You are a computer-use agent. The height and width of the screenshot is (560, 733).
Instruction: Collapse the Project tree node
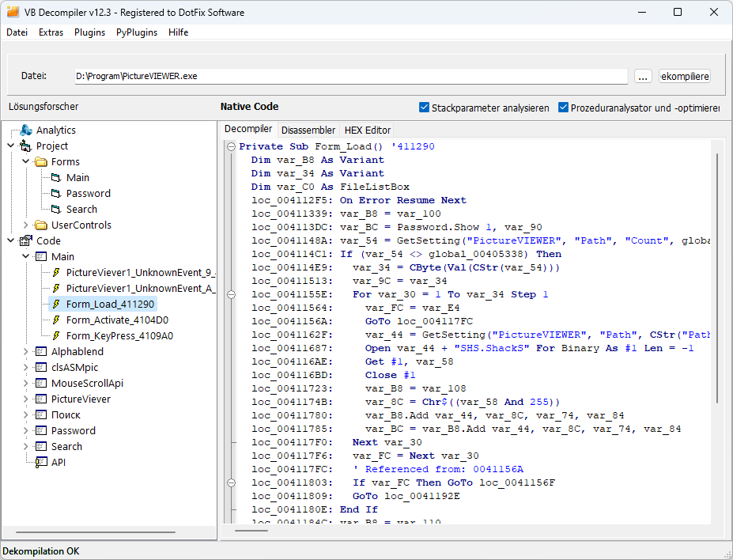(11, 146)
